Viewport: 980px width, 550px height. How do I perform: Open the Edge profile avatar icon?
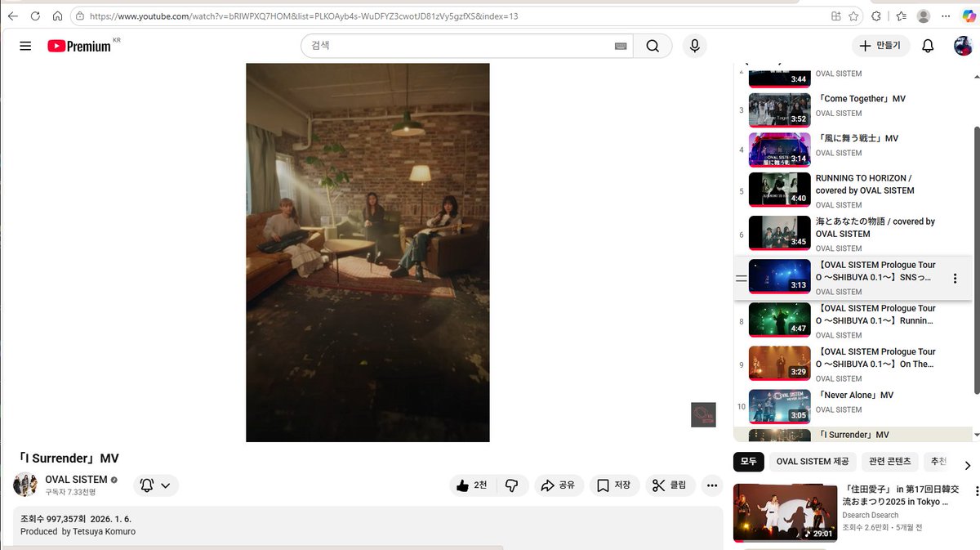pos(924,16)
